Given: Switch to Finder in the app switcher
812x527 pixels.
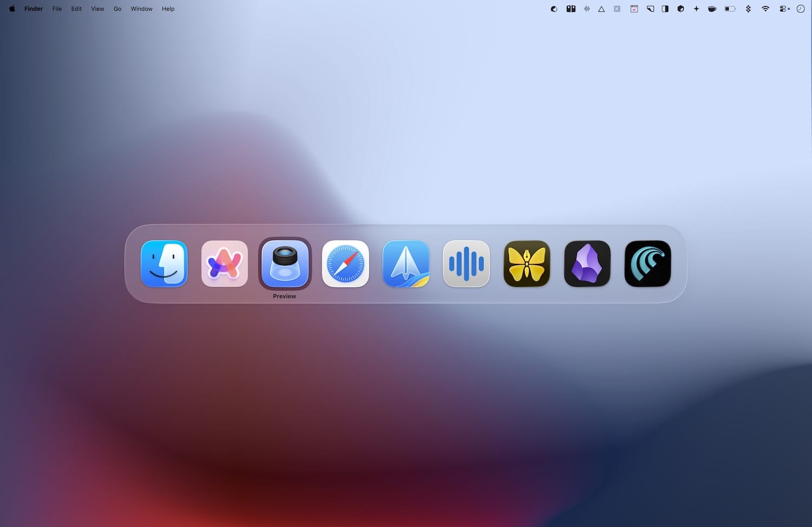Looking at the screenshot, I should click(x=164, y=263).
